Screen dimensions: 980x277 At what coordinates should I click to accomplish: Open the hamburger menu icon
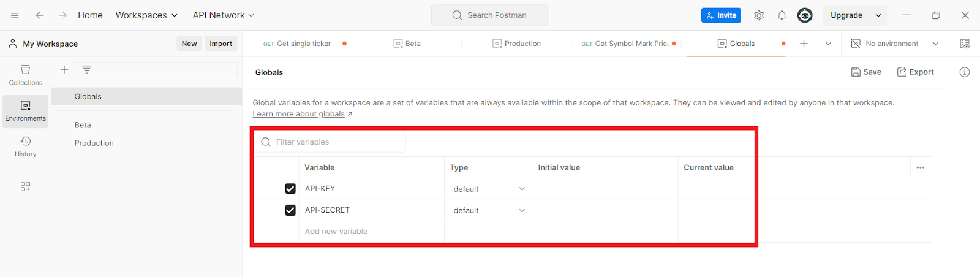[15, 15]
